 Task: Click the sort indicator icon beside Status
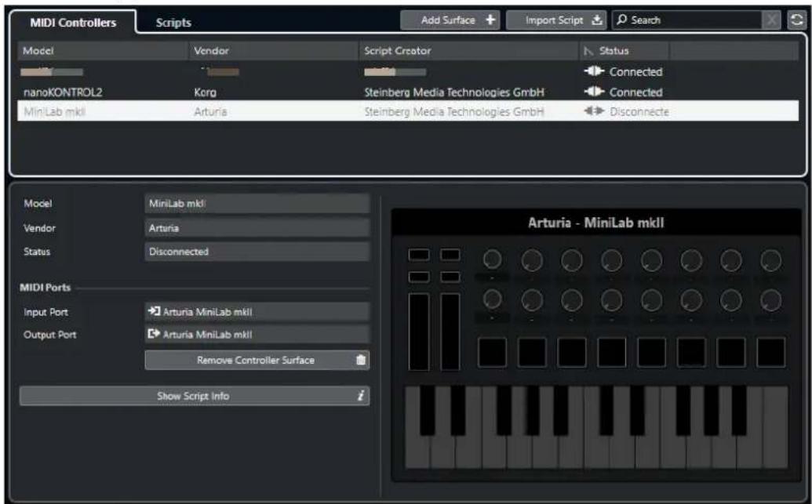[x=588, y=51]
